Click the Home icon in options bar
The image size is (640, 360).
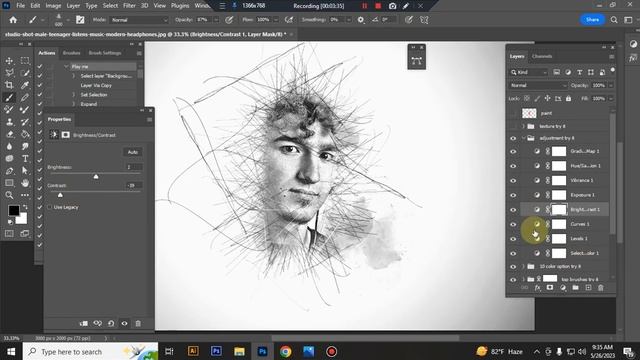pyautogui.click(x=13, y=20)
